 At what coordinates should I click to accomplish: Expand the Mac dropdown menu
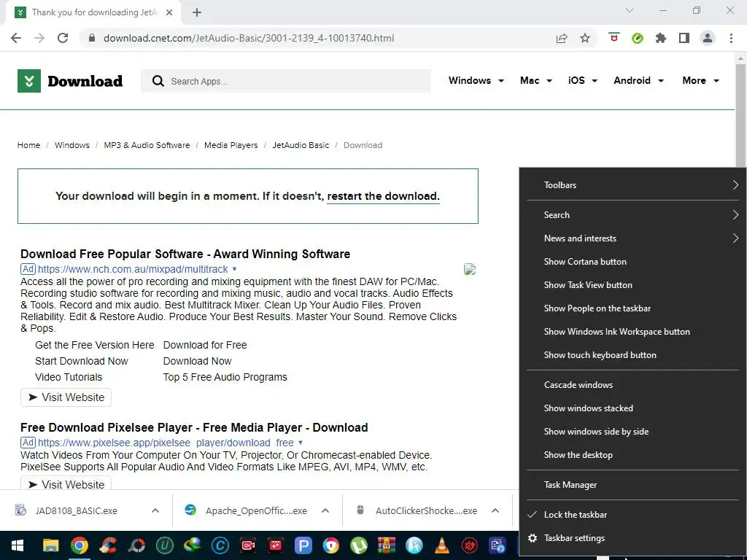click(x=536, y=80)
